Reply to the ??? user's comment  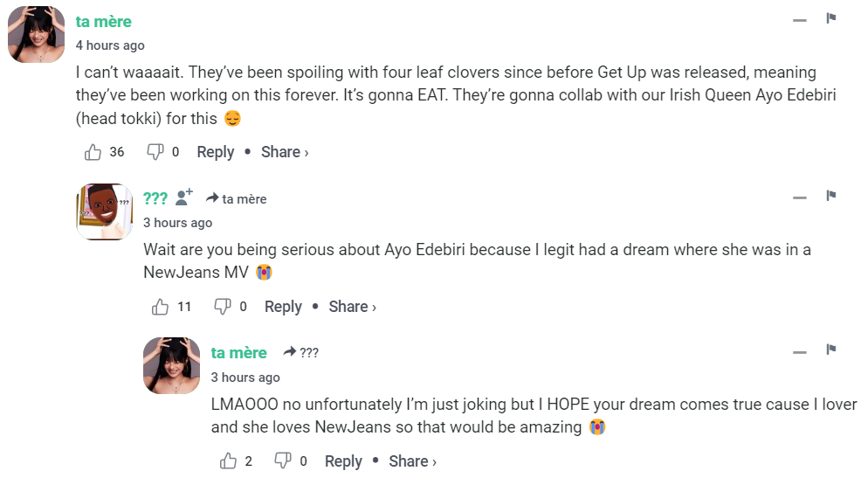(x=283, y=307)
